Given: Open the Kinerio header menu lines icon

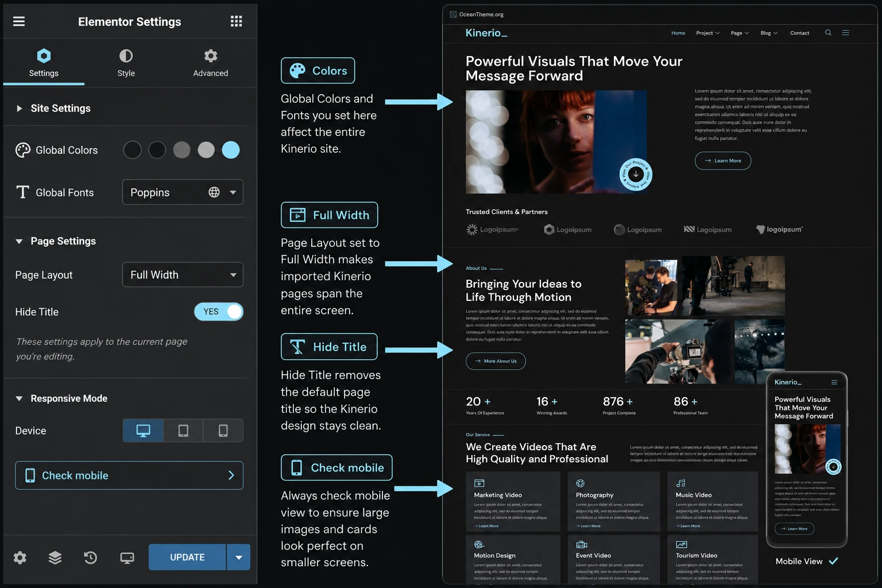Looking at the screenshot, I should click(845, 33).
